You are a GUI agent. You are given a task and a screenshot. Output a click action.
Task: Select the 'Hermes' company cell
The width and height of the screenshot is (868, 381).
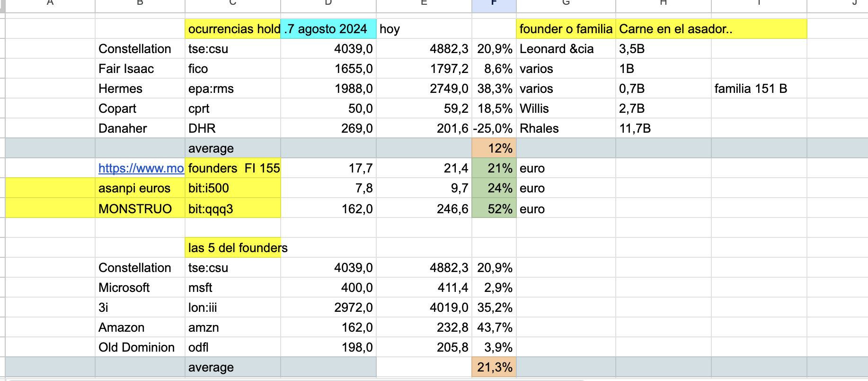pyautogui.click(x=140, y=89)
